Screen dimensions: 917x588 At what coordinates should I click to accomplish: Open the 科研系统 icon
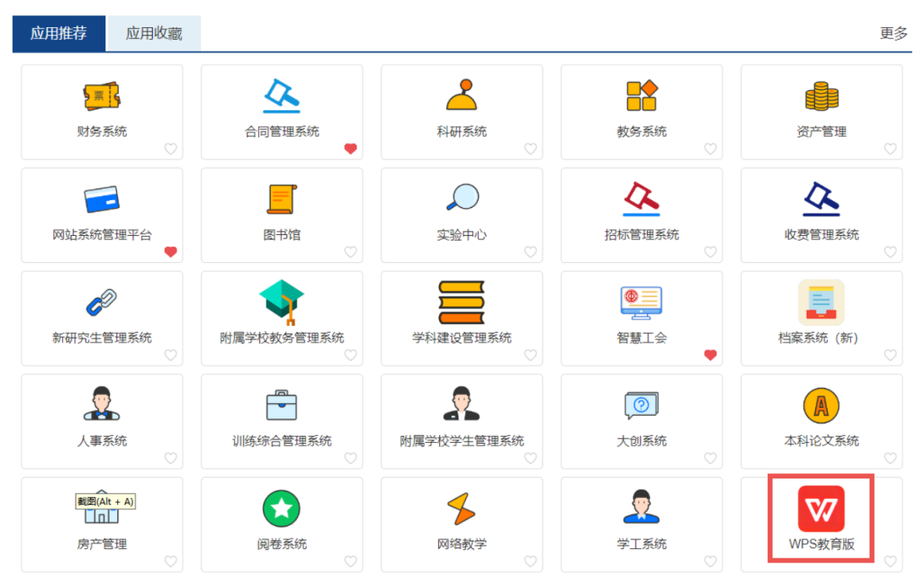[x=462, y=95]
